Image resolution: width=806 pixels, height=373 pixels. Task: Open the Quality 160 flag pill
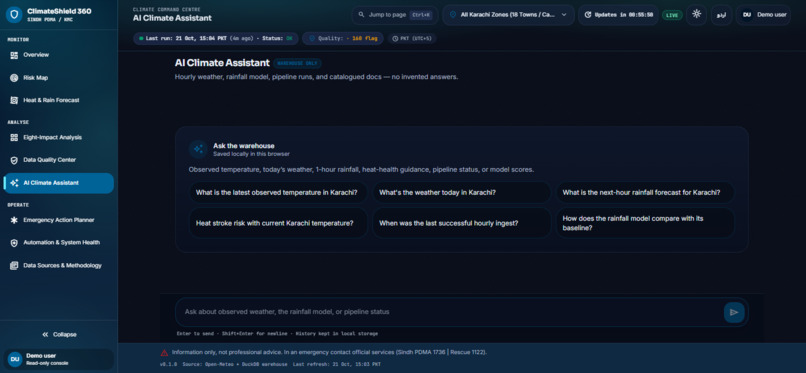click(342, 39)
